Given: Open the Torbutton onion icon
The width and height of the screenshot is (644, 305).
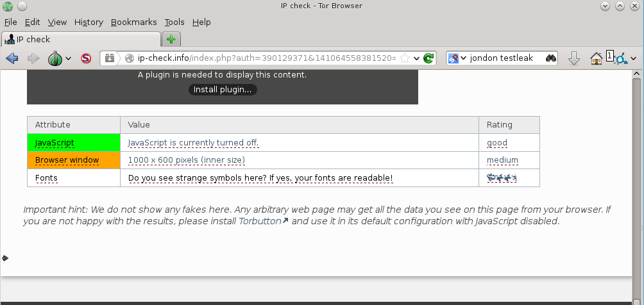Looking at the screenshot, I should click(x=55, y=58).
